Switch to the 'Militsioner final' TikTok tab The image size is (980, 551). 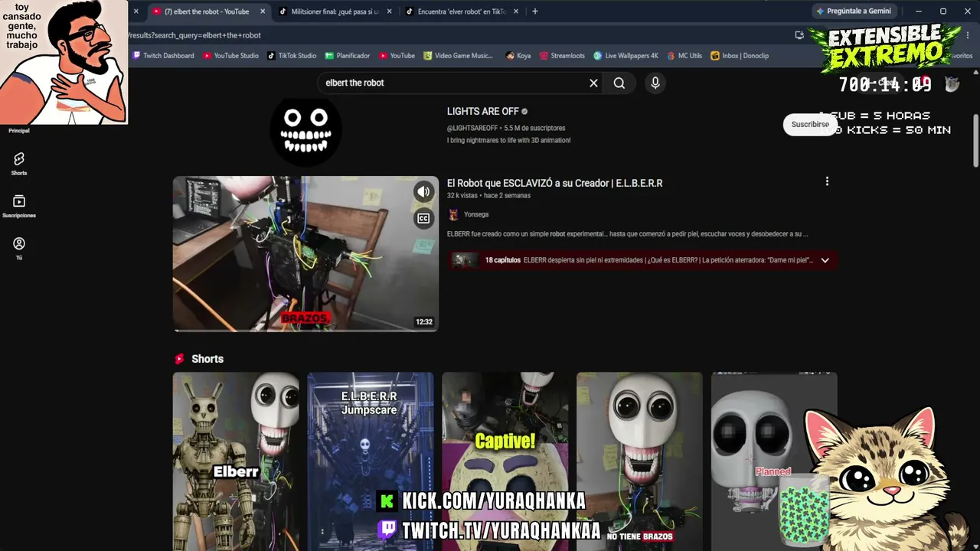click(x=335, y=11)
